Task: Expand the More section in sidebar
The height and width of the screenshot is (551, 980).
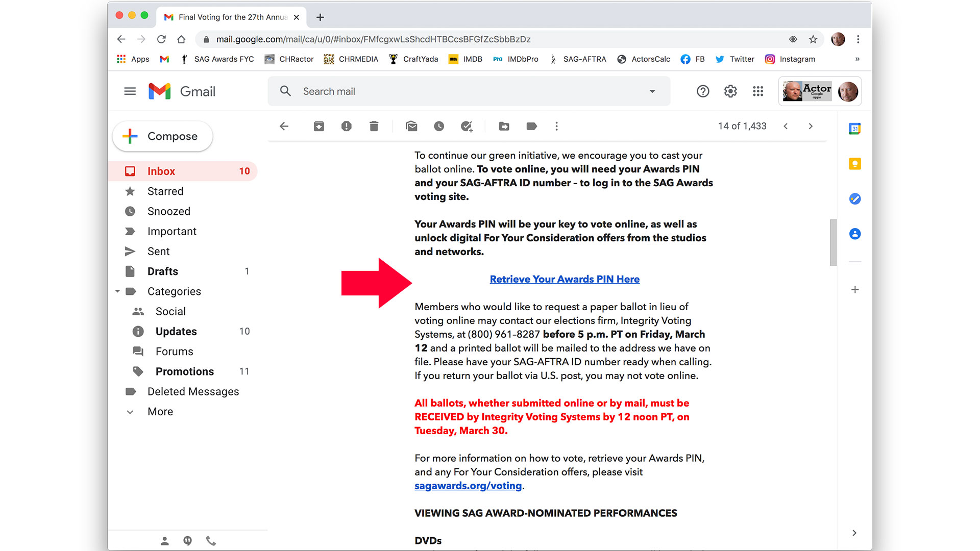Action: click(x=160, y=412)
